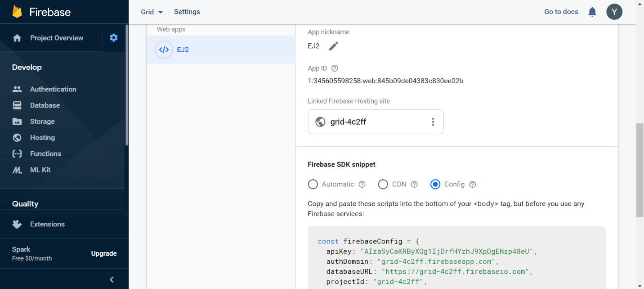This screenshot has width=644, height=289.
Task: Click help icon next to Config
Action: pos(473,184)
